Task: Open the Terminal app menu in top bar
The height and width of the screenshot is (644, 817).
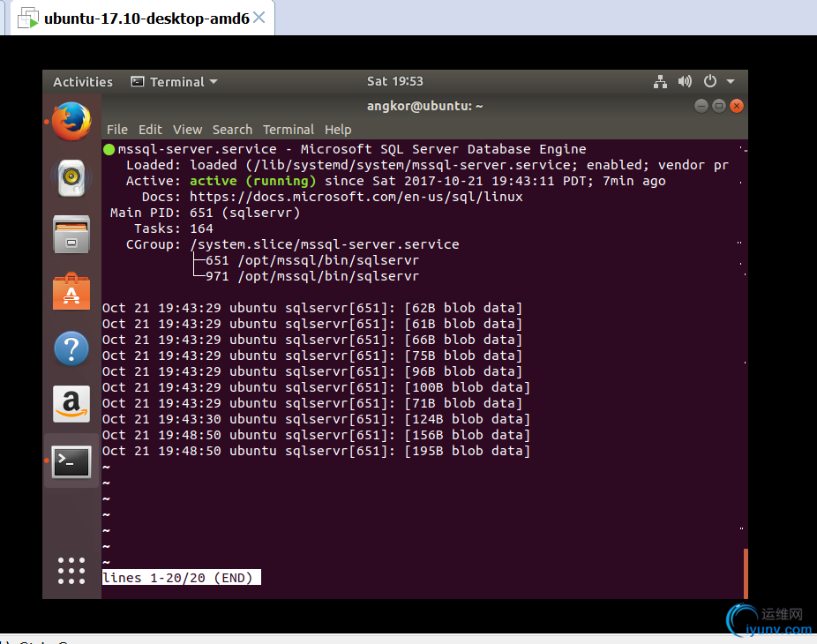Action: (174, 82)
